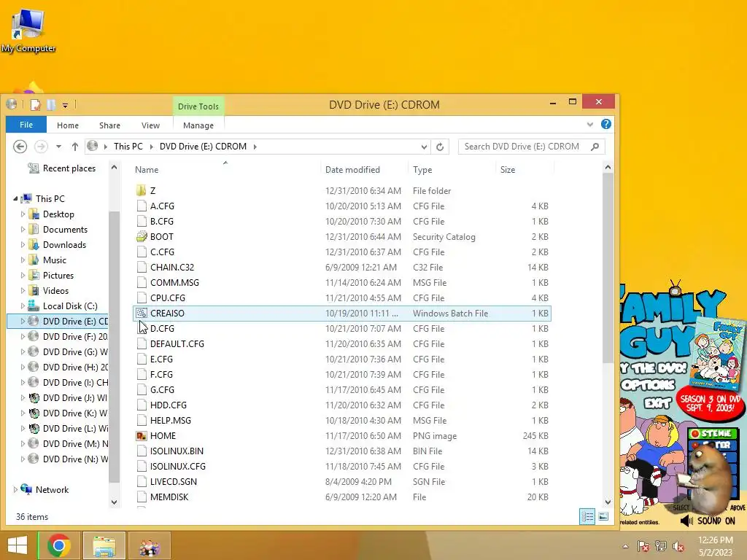Select Local Disk (C:) in tree
This screenshot has width=747, height=560.
click(70, 306)
